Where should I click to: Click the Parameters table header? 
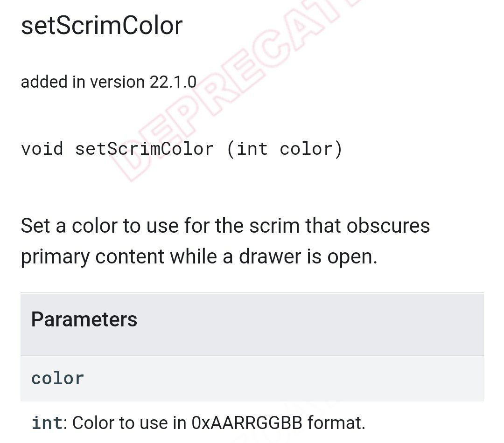click(x=84, y=319)
